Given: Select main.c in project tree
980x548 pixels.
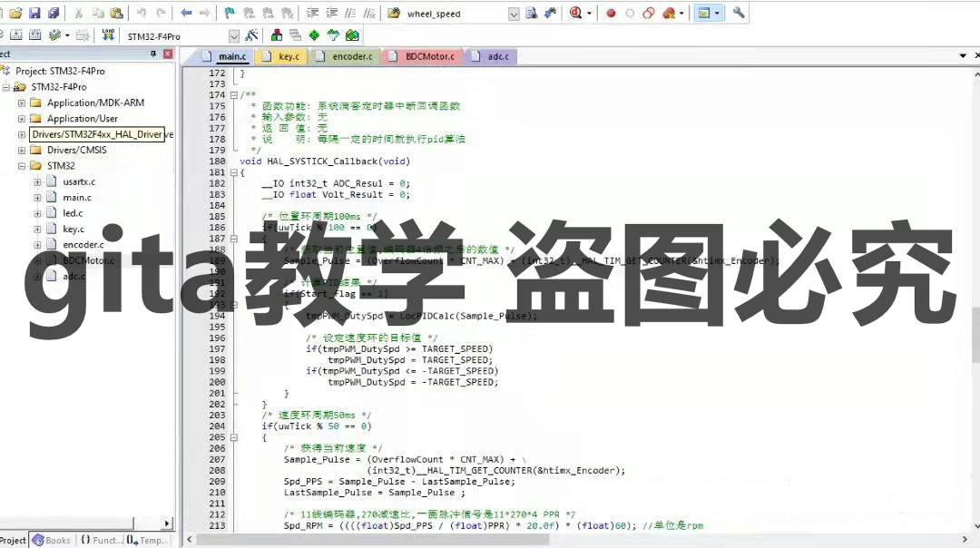Looking at the screenshot, I should 77,198.
